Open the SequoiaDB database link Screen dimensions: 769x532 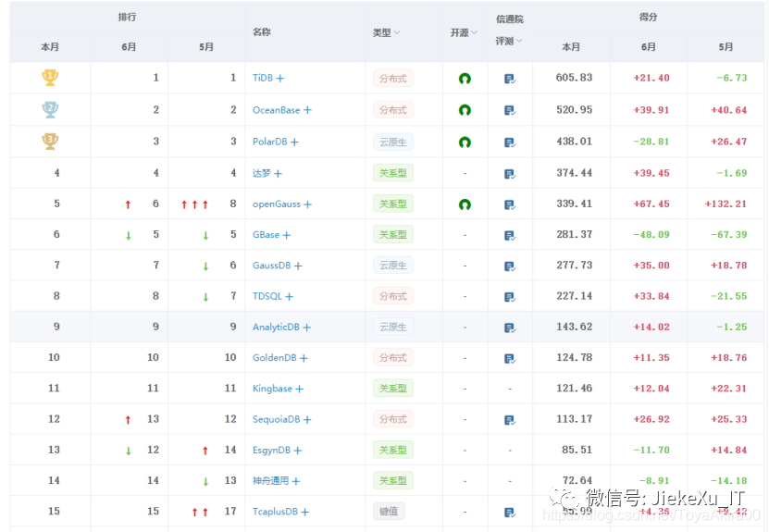pos(276,419)
